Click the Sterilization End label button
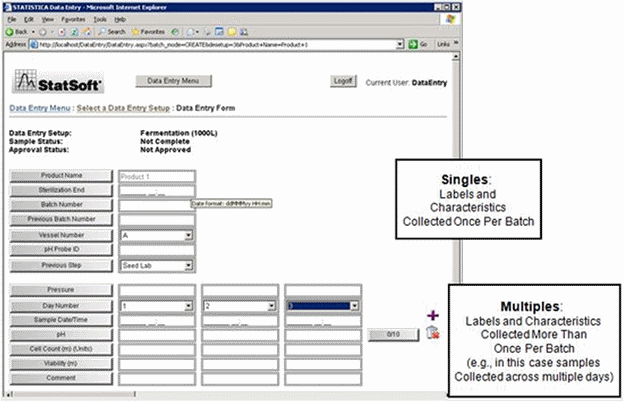624x402 pixels. 61,190
